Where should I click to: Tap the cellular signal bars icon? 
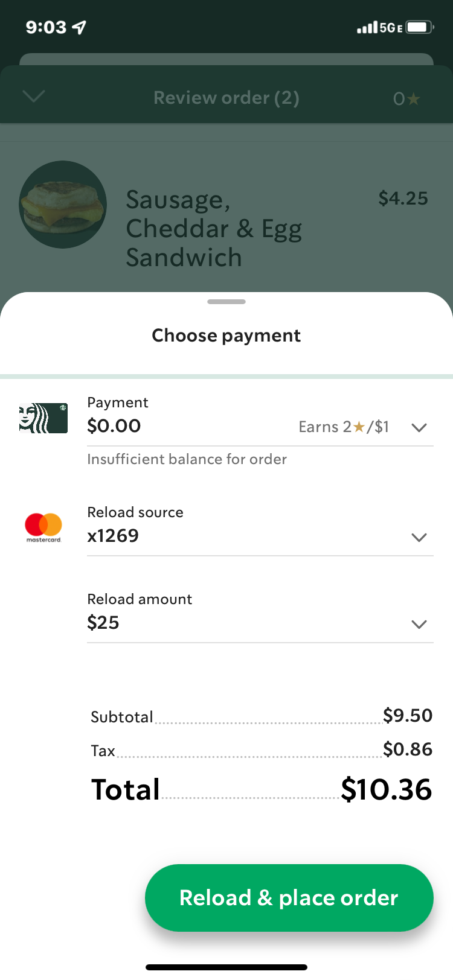[367, 28]
